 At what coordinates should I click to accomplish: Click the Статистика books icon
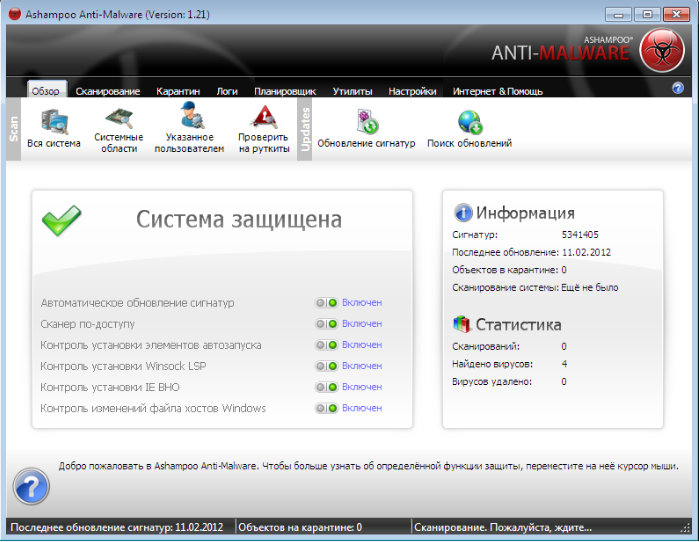(462, 324)
